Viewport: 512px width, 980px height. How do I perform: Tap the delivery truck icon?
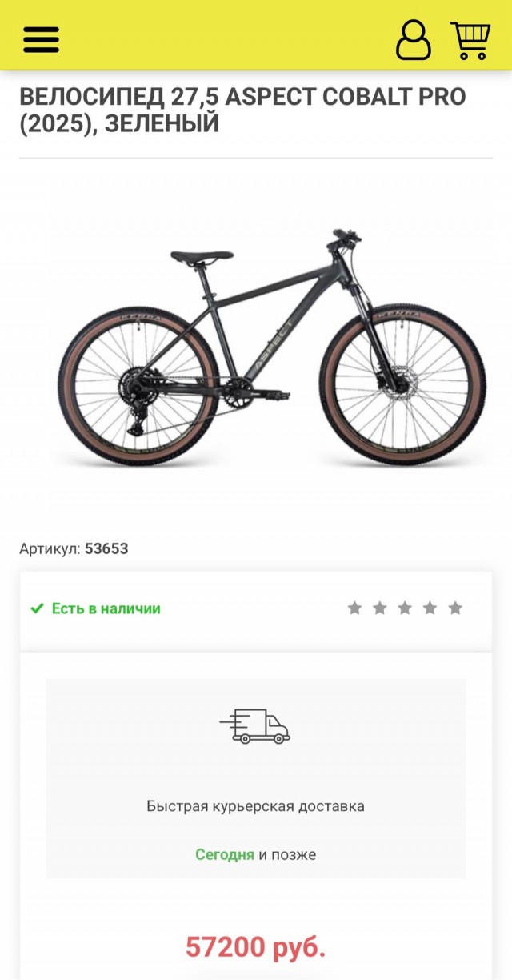(255, 726)
